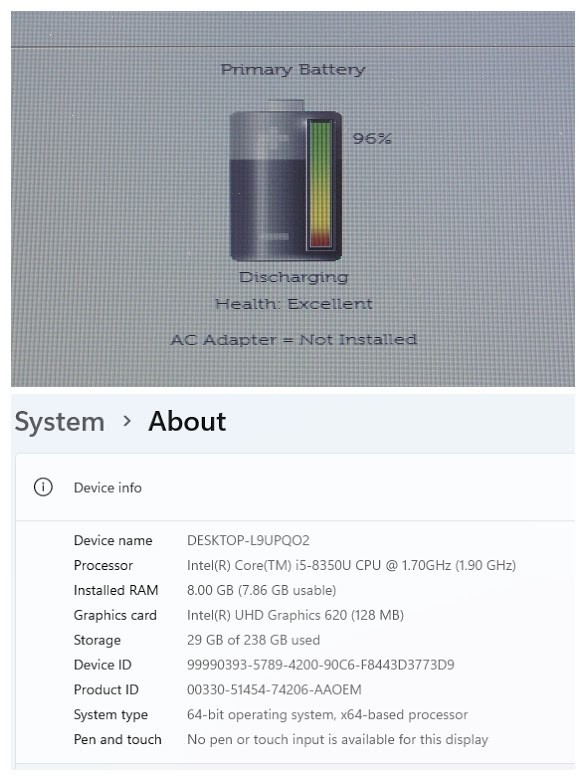Select the Intel Core i5-8350U processor value
Image resolution: width=586 pixels, height=781 pixels.
pos(352,565)
